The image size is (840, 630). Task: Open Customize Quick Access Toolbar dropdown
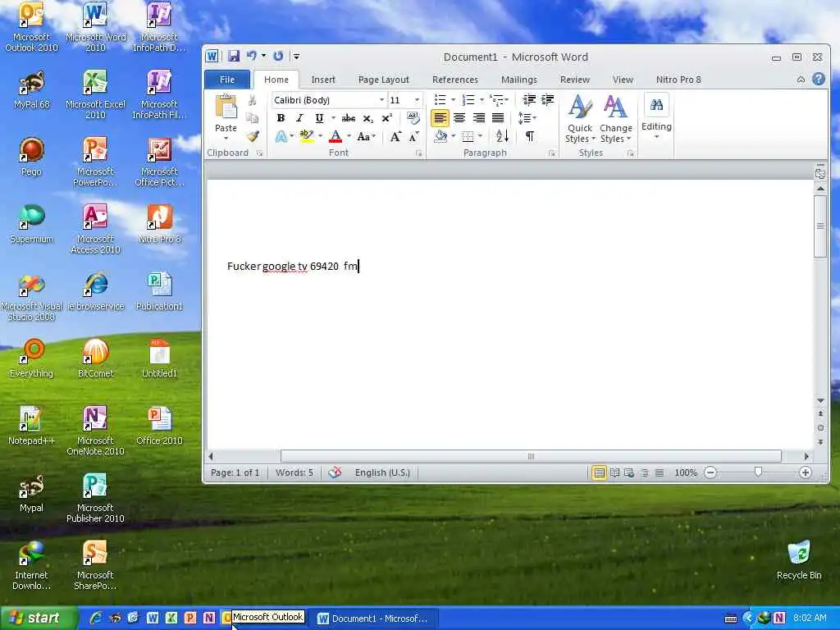296,57
